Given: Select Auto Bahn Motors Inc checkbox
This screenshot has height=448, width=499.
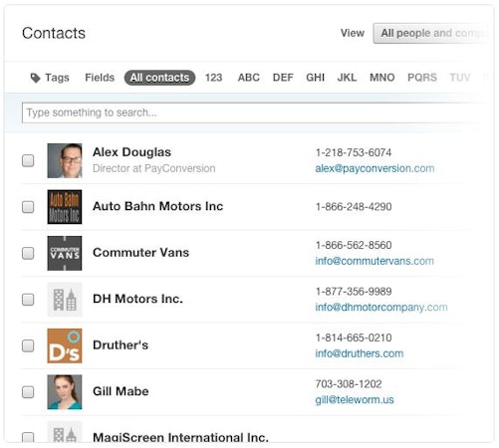Looking at the screenshot, I should (x=28, y=207).
